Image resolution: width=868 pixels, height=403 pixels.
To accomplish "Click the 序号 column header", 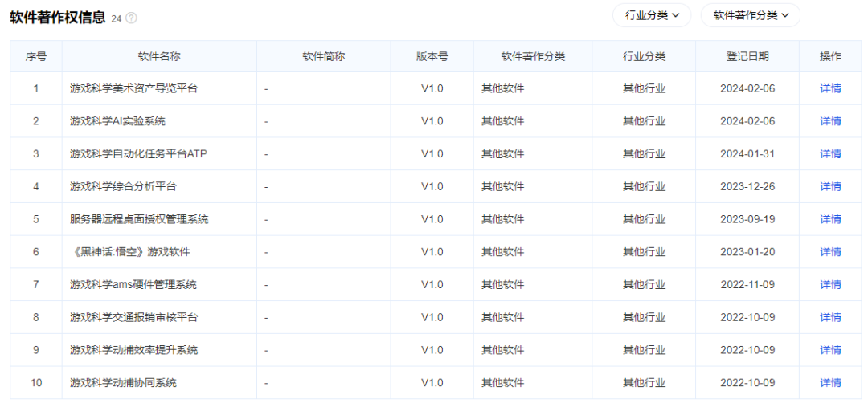I will (36, 56).
